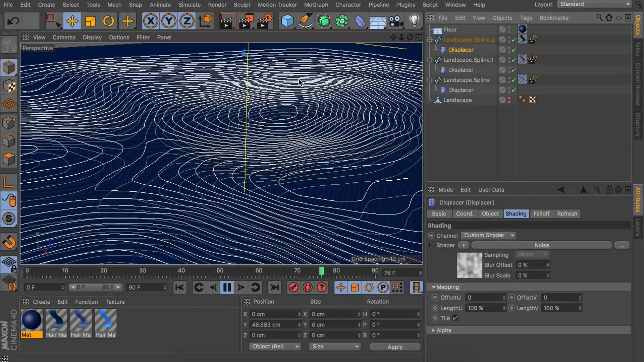Open Edit Render Settings icon
The image size is (644, 362).
pos(264,21)
